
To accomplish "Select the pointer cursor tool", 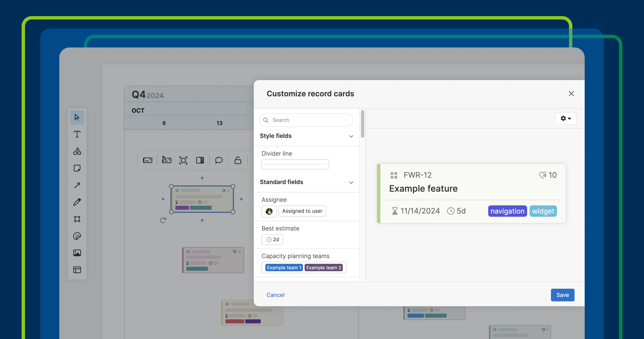I will click(x=77, y=117).
